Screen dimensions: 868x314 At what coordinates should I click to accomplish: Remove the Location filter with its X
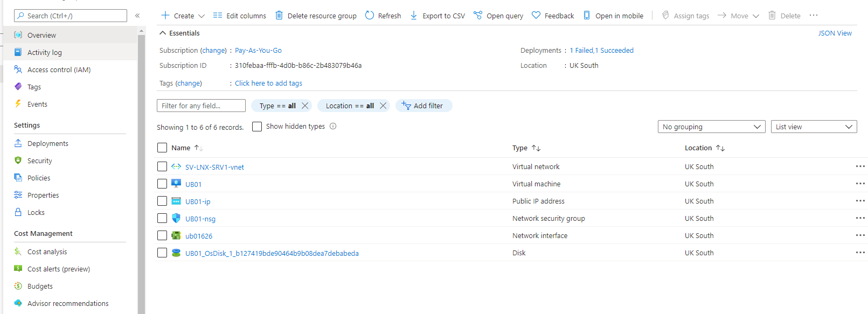(x=383, y=106)
